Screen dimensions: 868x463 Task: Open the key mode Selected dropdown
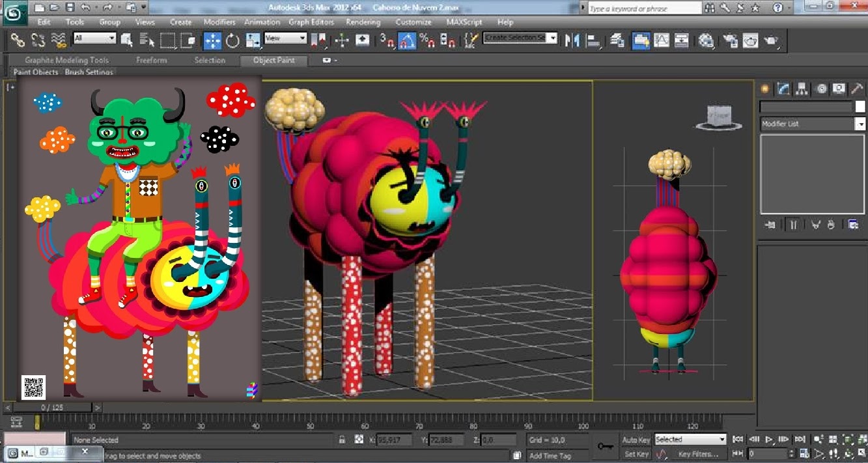click(690, 440)
